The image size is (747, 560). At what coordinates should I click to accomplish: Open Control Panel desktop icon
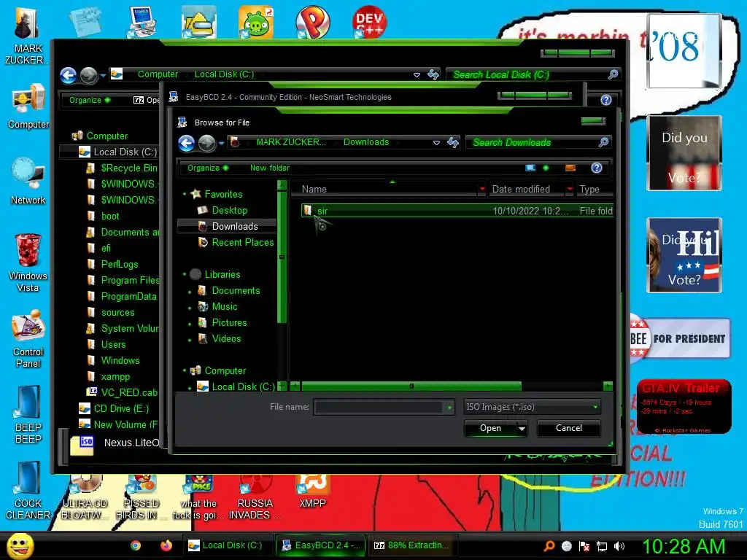[28, 338]
